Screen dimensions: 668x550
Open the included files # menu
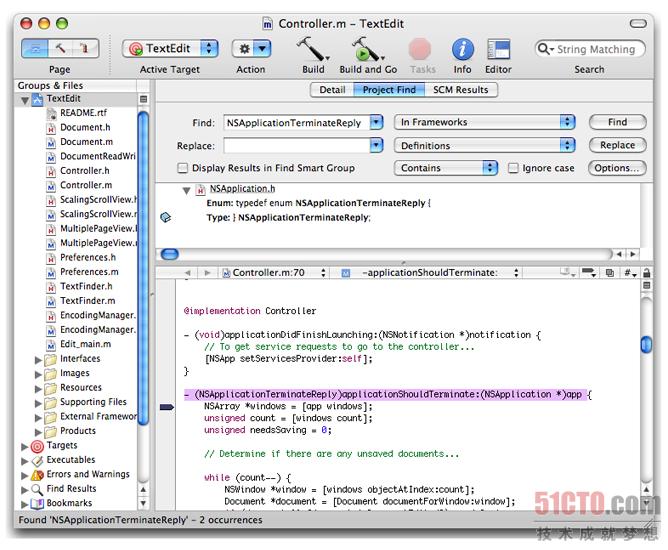[630, 273]
